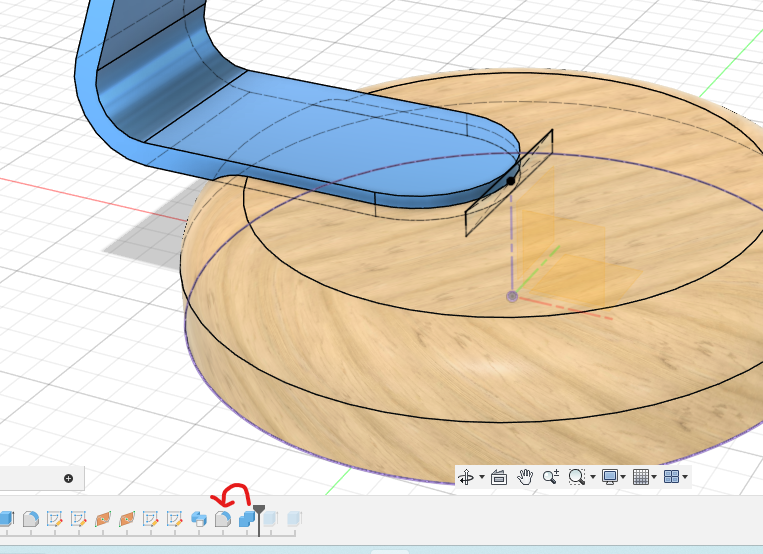Viewport: 763px width, 554px height.
Task: Click the first greyed-out feature after the marker
Action: click(272, 519)
